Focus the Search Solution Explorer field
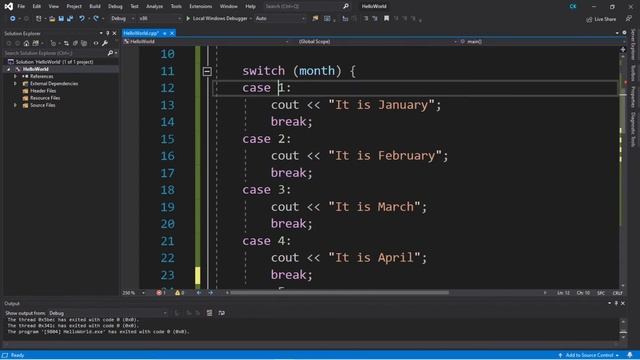This screenshot has width=640, height=360. tap(55, 53)
